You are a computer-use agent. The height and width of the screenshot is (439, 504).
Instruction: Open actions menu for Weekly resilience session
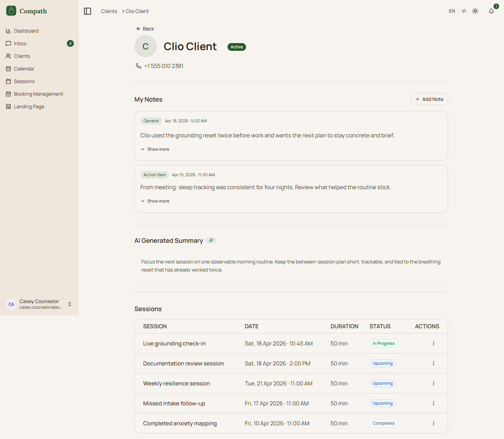434,383
